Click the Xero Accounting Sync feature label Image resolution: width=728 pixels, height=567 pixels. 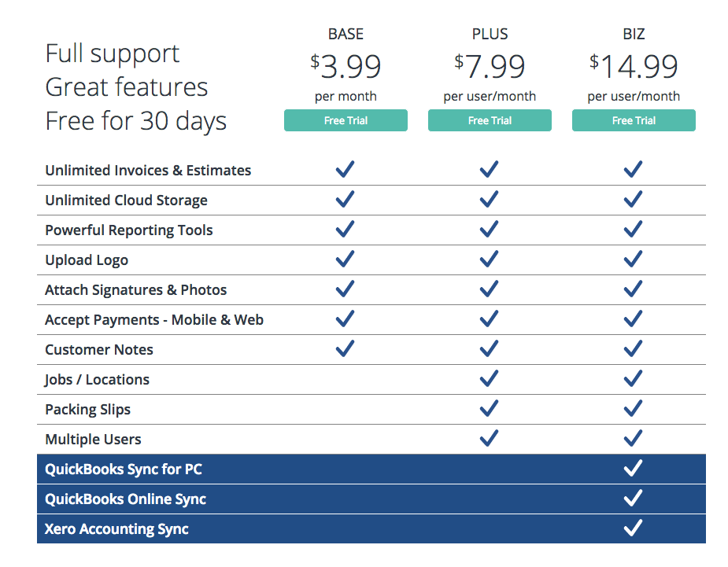[x=116, y=529]
